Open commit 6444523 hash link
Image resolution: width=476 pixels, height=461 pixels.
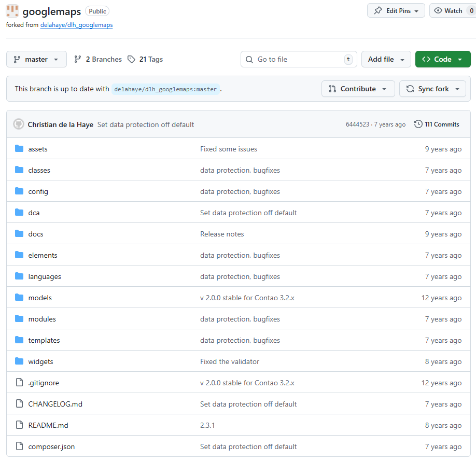(x=357, y=124)
